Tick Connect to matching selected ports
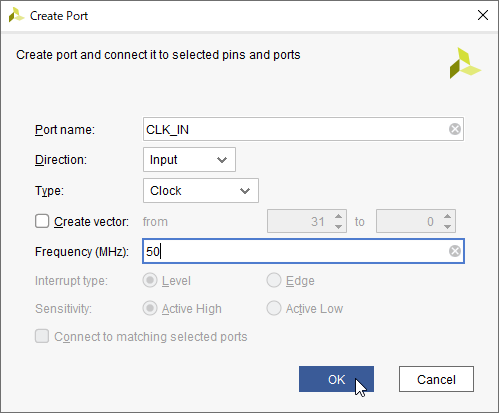This screenshot has width=499, height=413. coord(42,336)
